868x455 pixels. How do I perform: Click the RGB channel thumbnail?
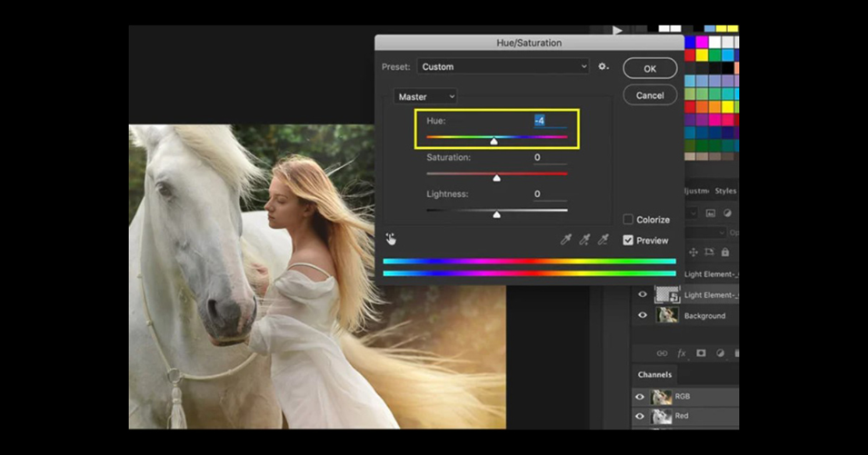point(661,396)
